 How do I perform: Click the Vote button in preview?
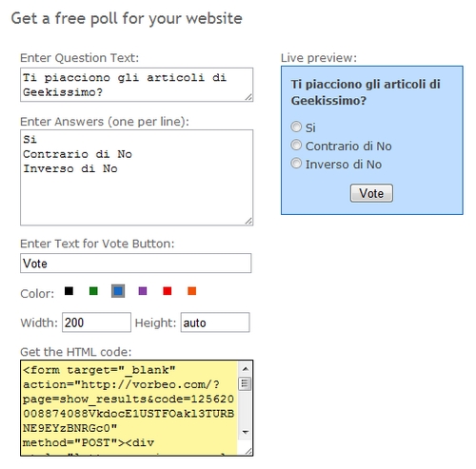(371, 193)
